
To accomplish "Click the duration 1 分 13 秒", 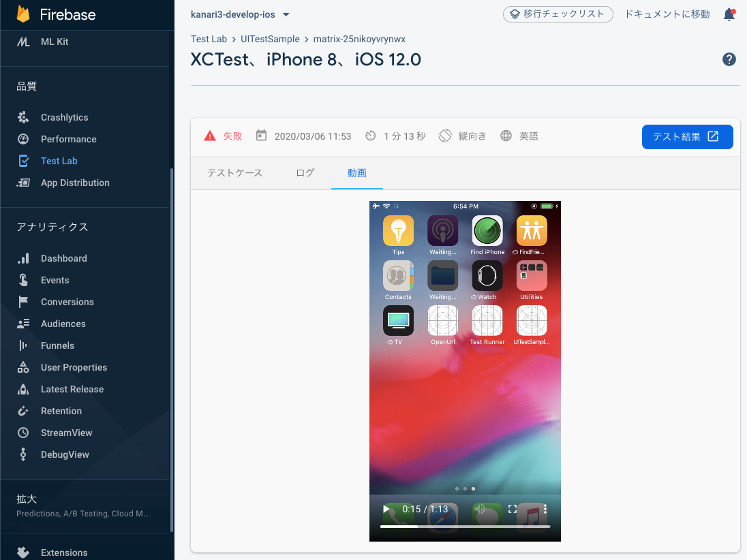I will pyautogui.click(x=404, y=136).
